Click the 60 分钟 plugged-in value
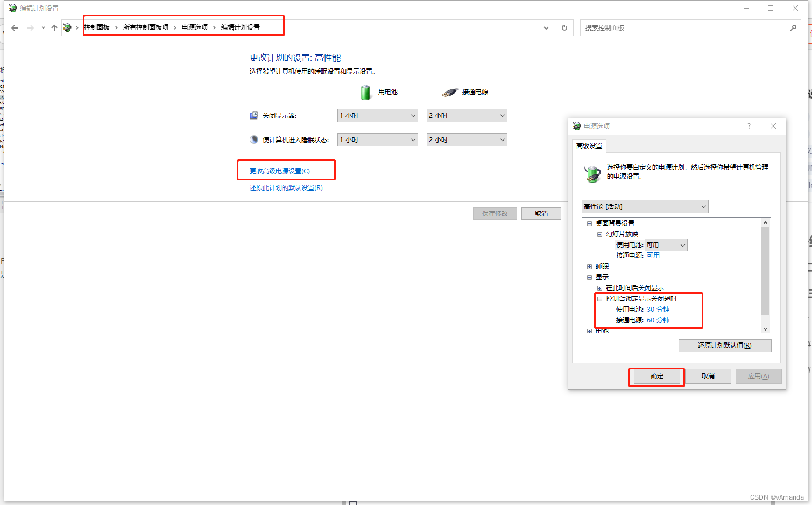The width and height of the screenshot is (812, 505). 658,320
